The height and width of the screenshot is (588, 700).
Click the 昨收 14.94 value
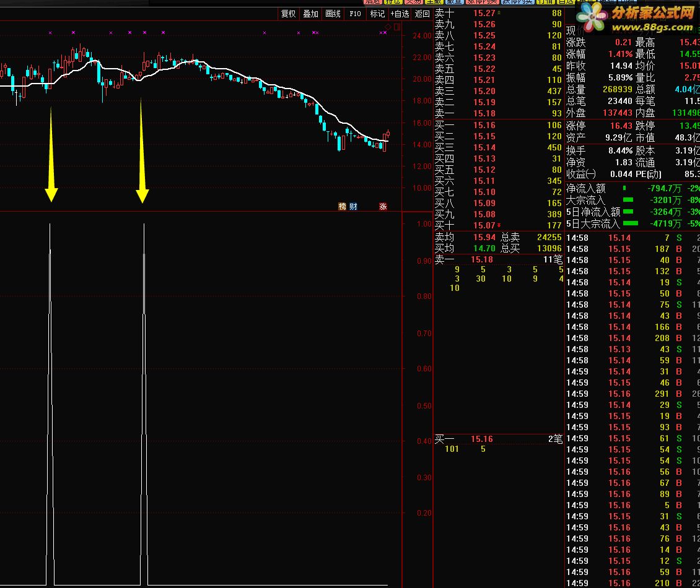click(x=621, y=66)
